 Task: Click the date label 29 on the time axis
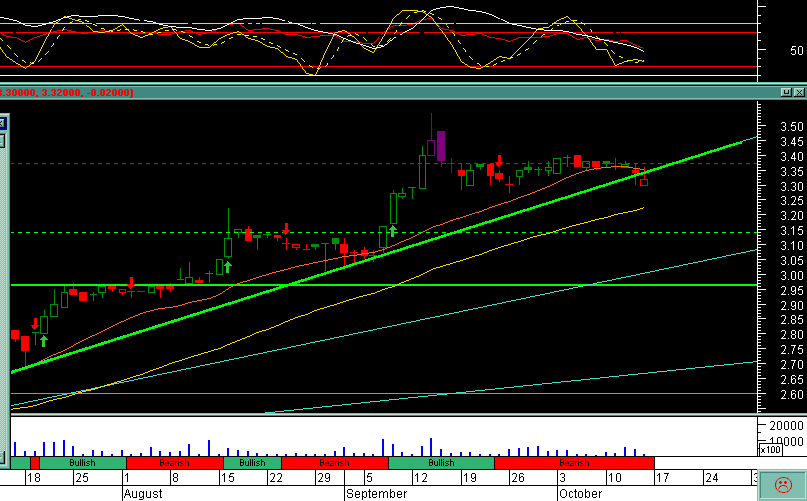click(x=324, y=477)
